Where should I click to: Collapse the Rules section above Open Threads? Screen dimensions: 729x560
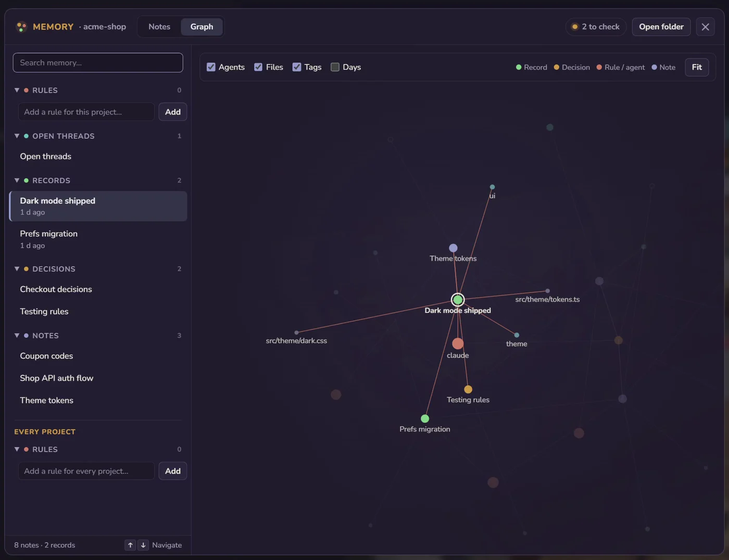click(x=17, y=90)
